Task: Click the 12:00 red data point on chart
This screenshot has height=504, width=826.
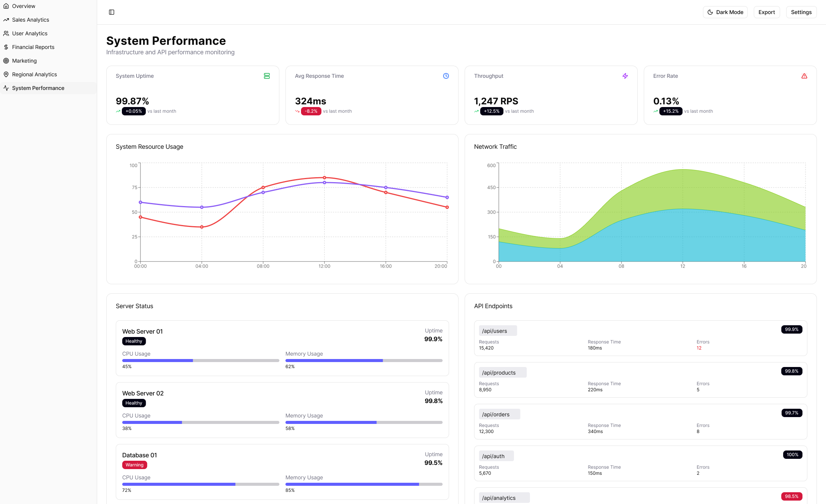Action: tap(324, 178)
